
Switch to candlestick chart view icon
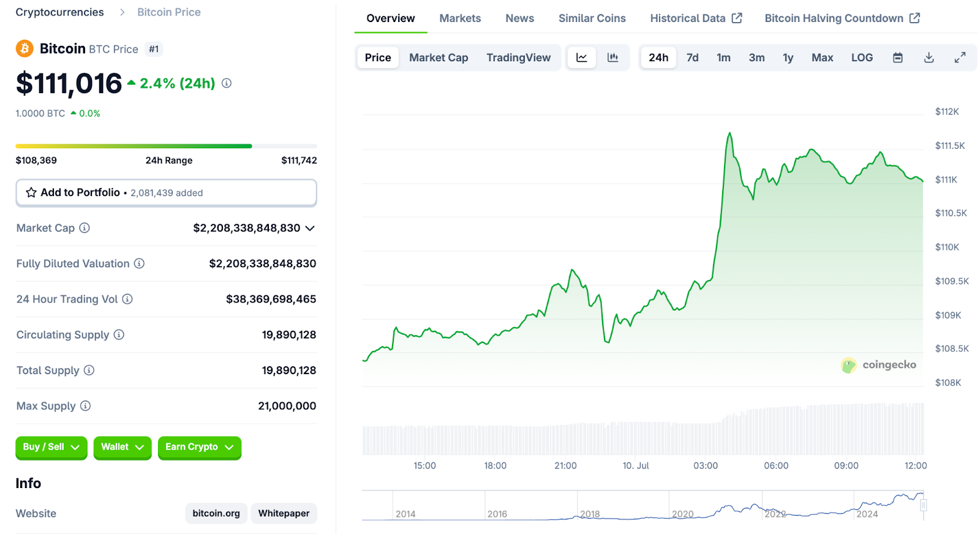(x=612, y=58)
